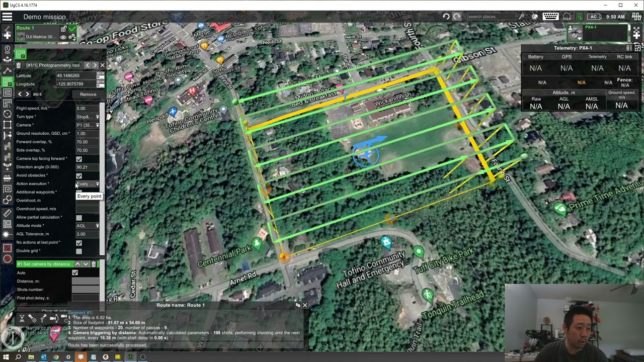
Task: Open telemetry list view icon
Action: [629, 48]
